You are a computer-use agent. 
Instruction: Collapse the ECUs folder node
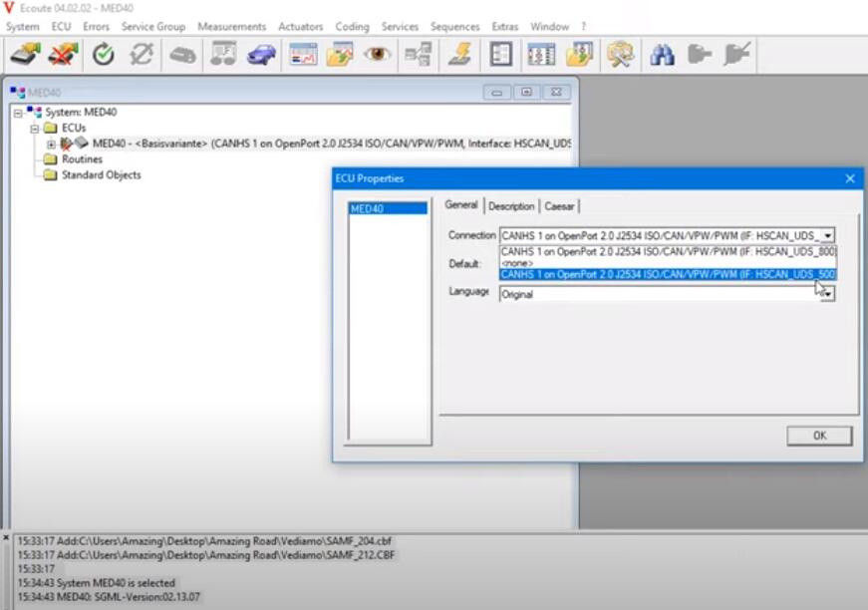pos(35,129)
